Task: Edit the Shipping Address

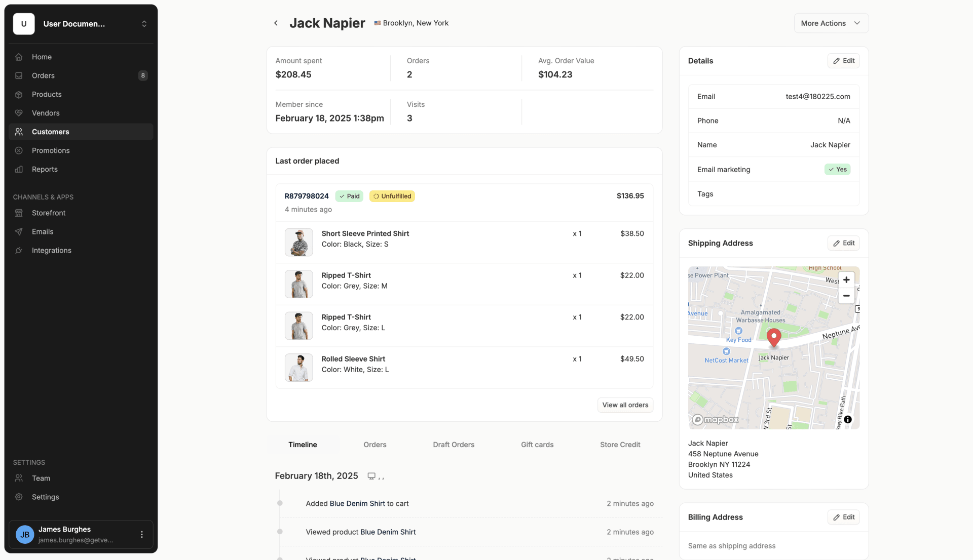Action: (x=843, y=243)
